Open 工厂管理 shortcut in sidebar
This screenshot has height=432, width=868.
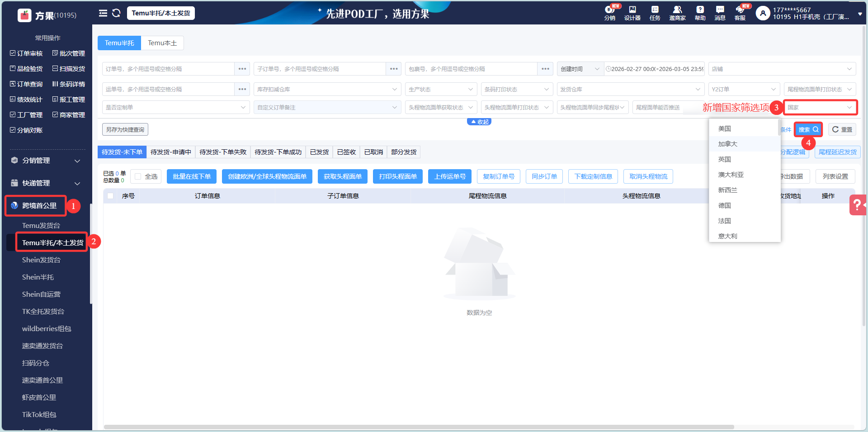click(26, 115)
